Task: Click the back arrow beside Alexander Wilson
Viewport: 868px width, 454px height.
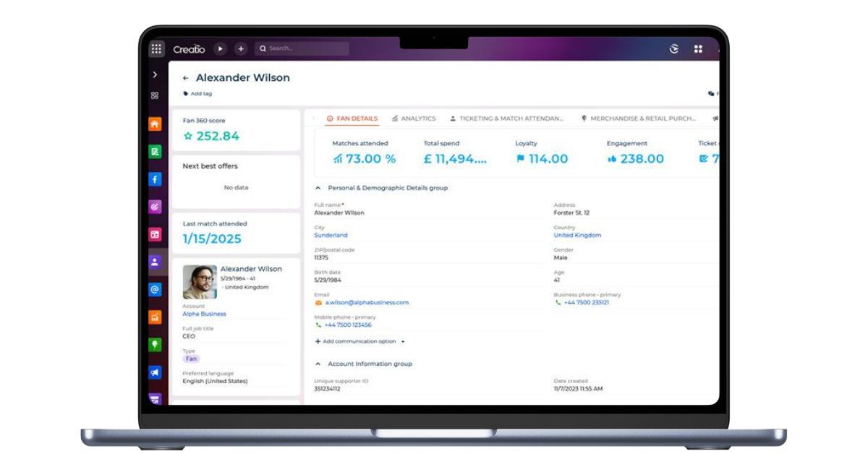Action: click(186, 77)
